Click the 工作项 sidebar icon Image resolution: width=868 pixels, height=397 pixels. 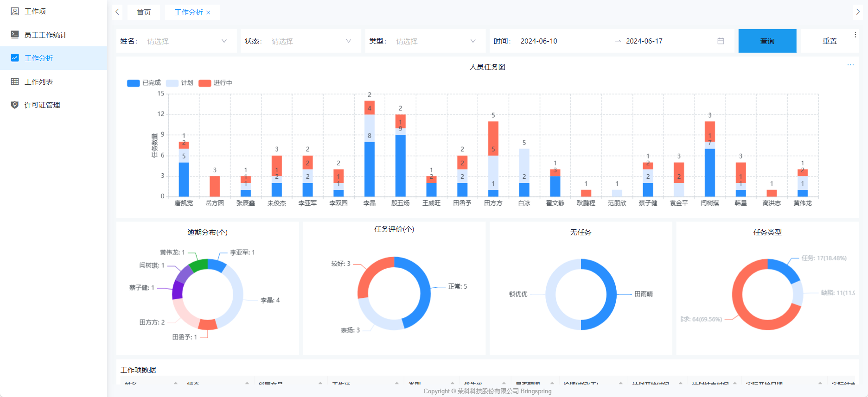tap(15, 11)
